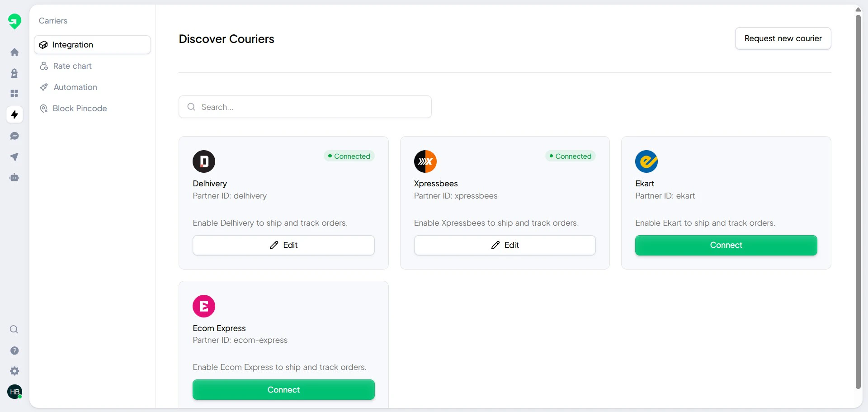The image size is (868, 412).
Task: Click 'Enable Xpressbees to ship' description
Action: 496,223
